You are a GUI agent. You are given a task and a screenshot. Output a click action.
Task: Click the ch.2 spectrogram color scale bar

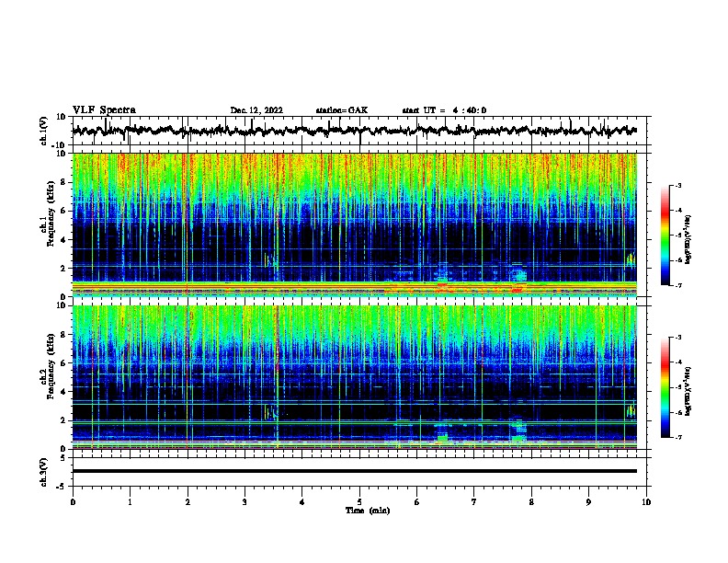(665, 387)
